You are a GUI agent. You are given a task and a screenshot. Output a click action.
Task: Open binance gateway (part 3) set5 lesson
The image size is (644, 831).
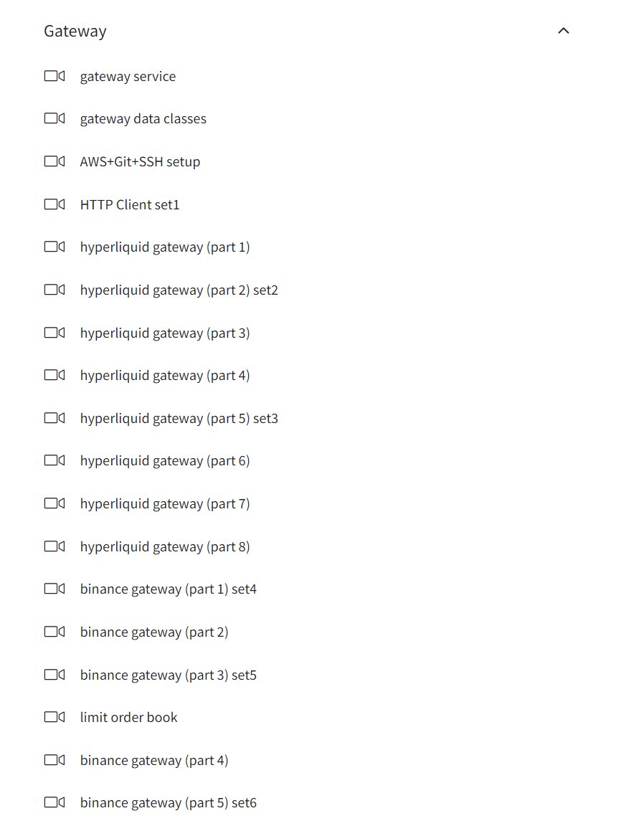168,675
